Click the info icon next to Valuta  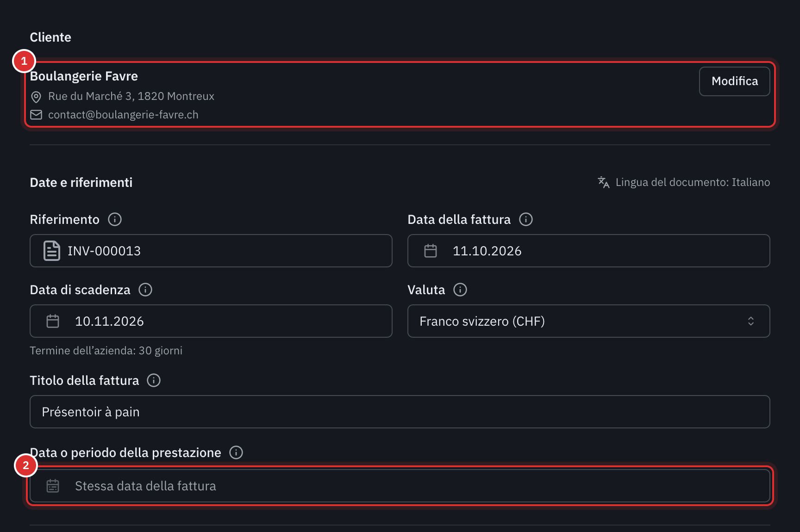pyautogui.click(x=460, y=290)
